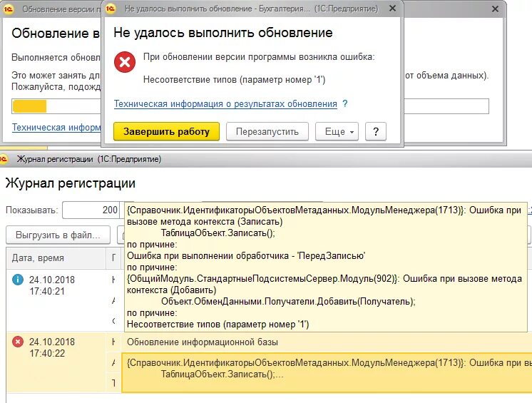Viewport: 532px width, 403px height.
Task: Click the 1C icon in the Обновление версии title bar
Action: point(8,9)
